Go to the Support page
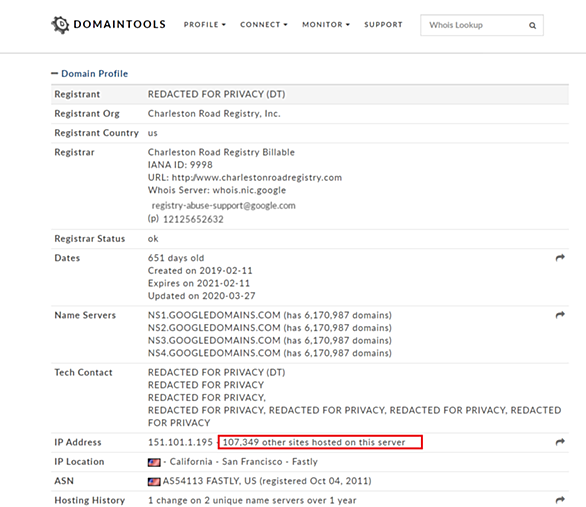This screenshot has height=507, width=586. point(383,25)
